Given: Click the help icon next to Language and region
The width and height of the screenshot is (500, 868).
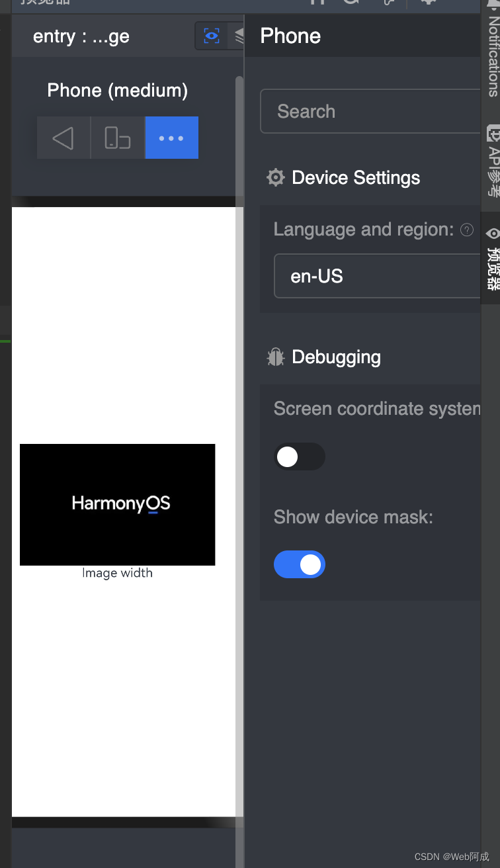Looking at the screenshot, I should [467, 230].
